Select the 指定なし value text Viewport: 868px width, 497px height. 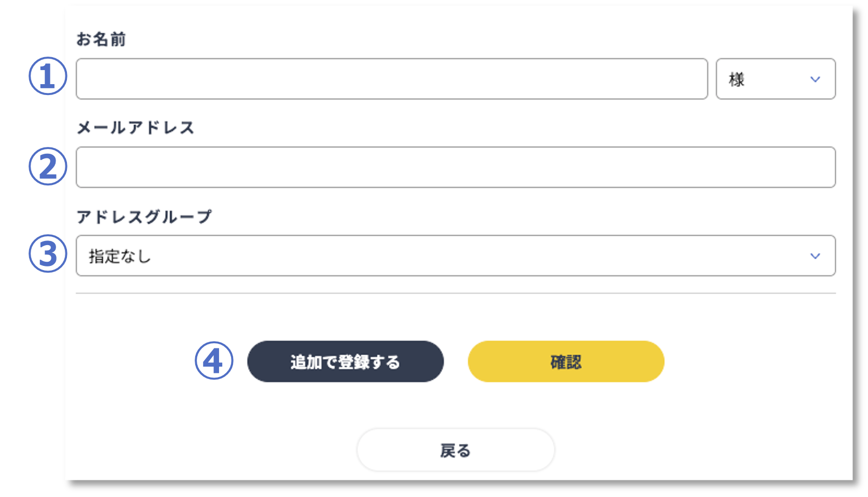pos(120,256)
